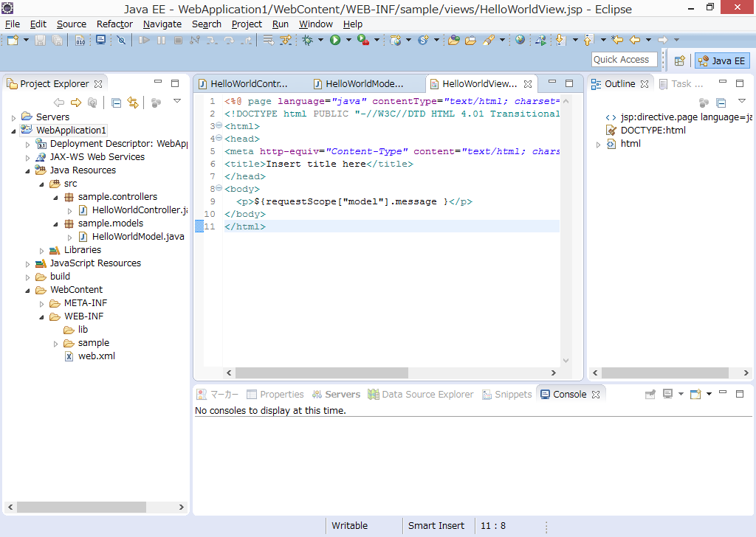The width and height of the screenshot is (756, 537).
Task: Click the Pin Console icon
Action: point(650,395)
